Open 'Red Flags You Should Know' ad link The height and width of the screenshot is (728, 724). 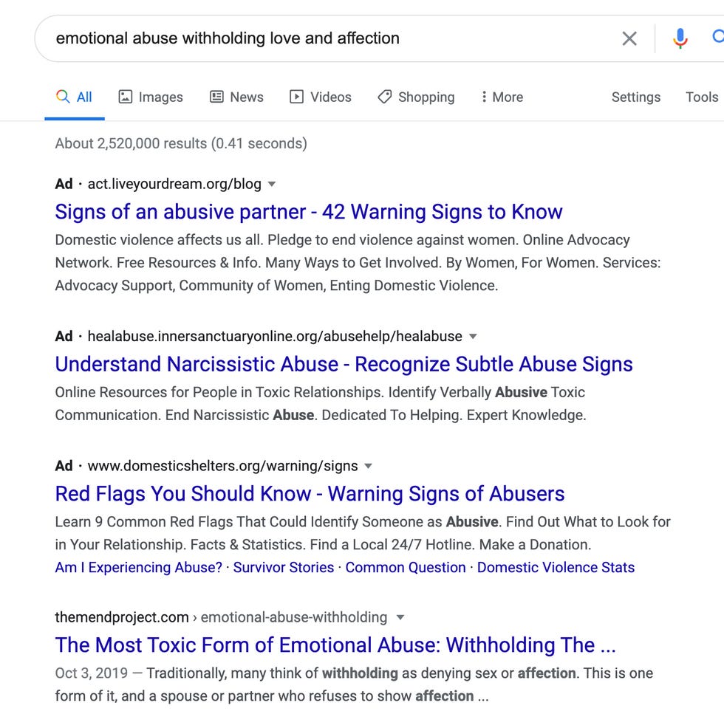point(310,493)
